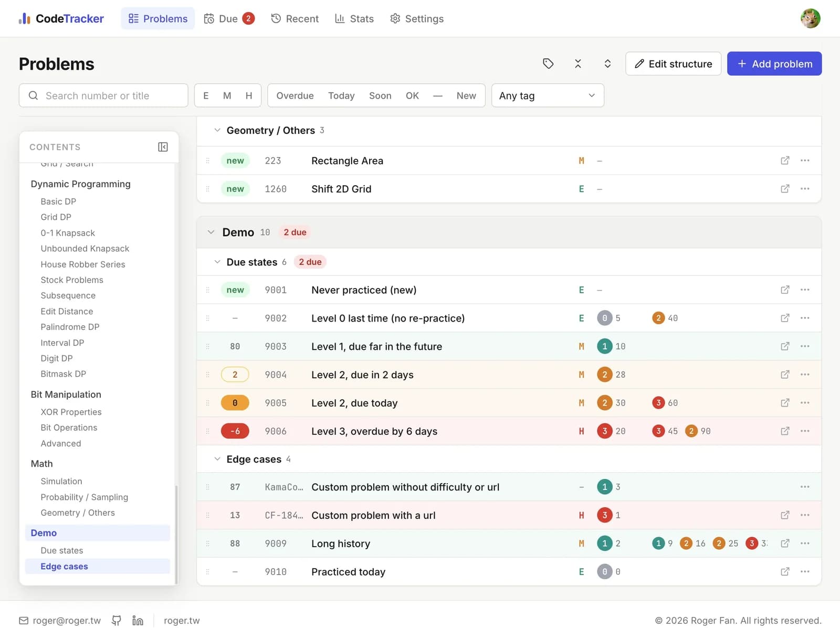
Task: Open the LinkedIn icon in the footer
Action: [138, 621]
